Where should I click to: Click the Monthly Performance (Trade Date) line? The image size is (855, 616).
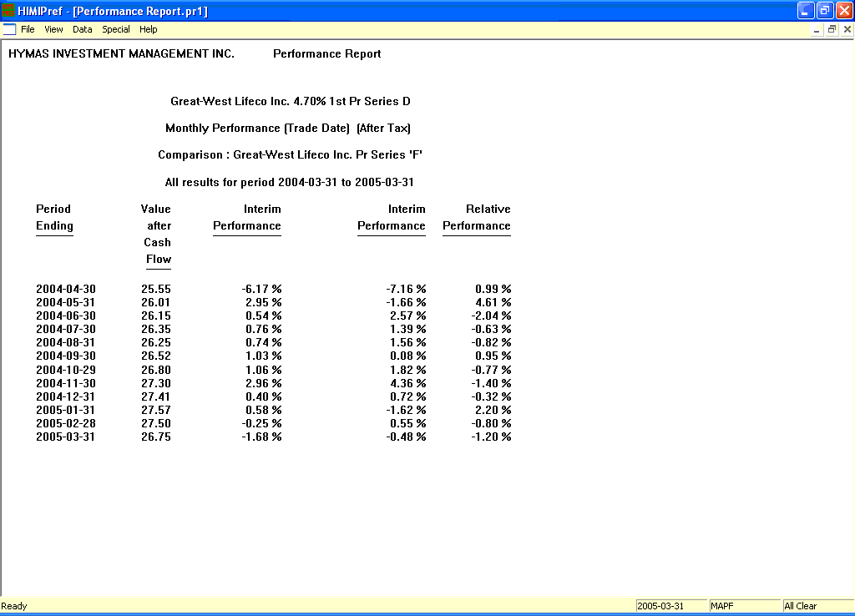(x=288, y=128)
